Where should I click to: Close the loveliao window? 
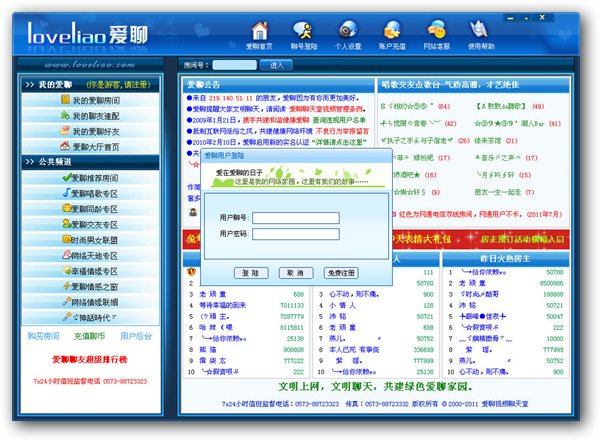(x=542, y=18)
